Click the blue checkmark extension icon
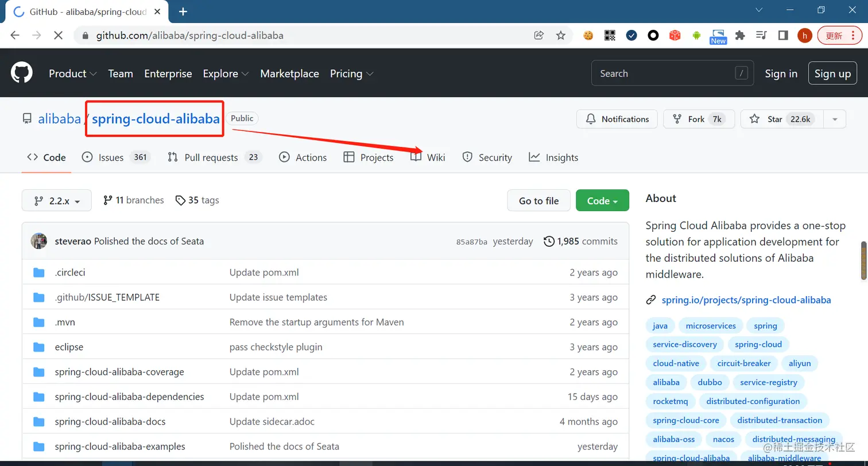 coord(631,36)
